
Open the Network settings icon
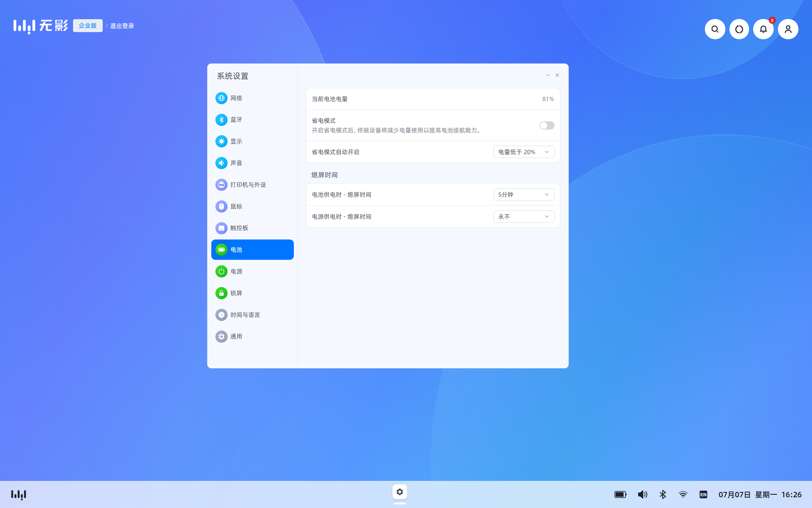pyautogui.click(x=221, y=98)
